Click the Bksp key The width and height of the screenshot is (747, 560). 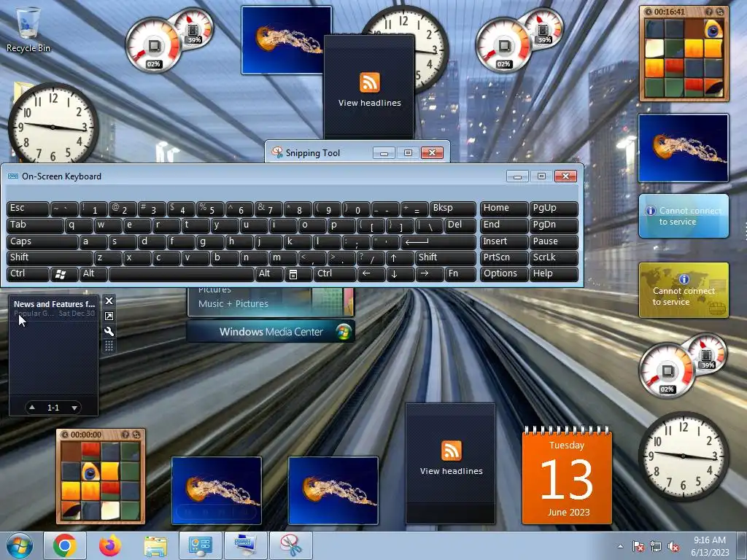coord(452,209)
